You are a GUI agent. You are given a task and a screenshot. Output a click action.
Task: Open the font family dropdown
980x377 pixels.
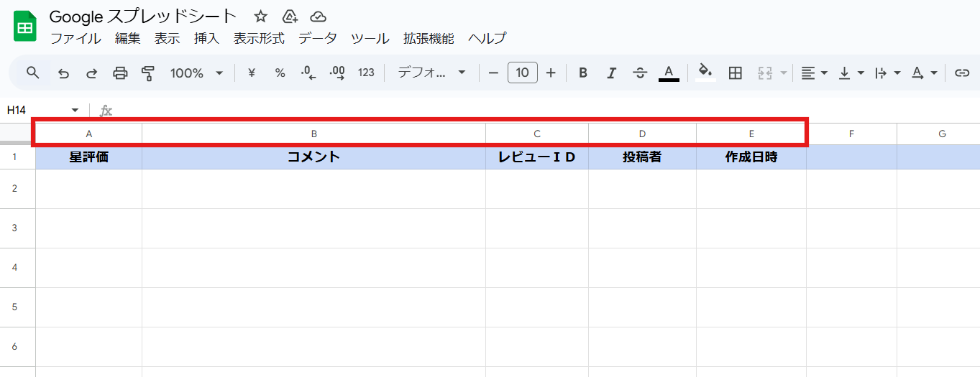pos(431,73)
